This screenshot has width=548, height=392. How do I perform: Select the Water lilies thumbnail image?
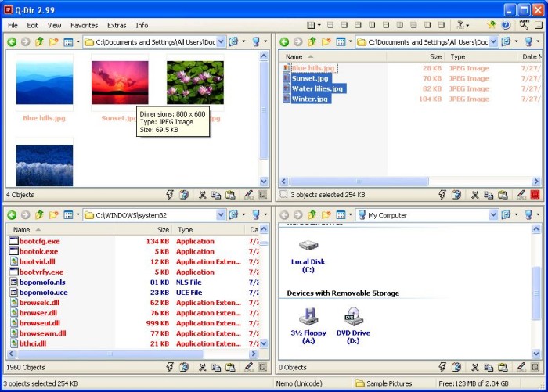click(195, 82)
